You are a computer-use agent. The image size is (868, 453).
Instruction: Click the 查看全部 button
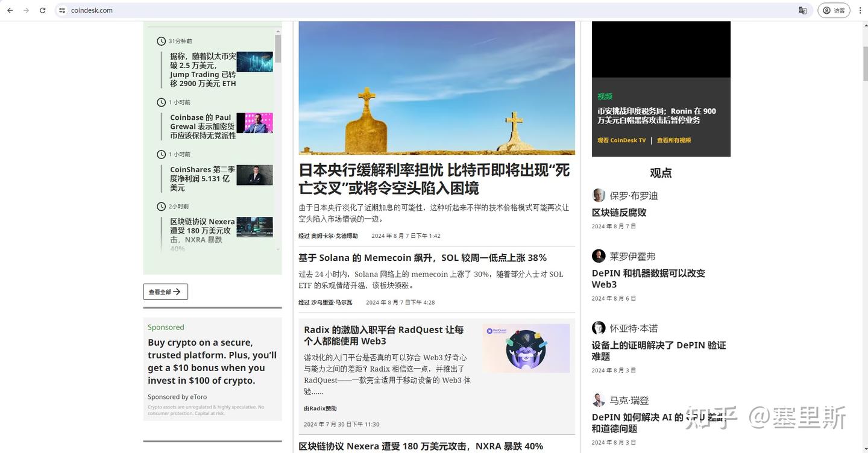pyautogui.click(x=165, y=292)
